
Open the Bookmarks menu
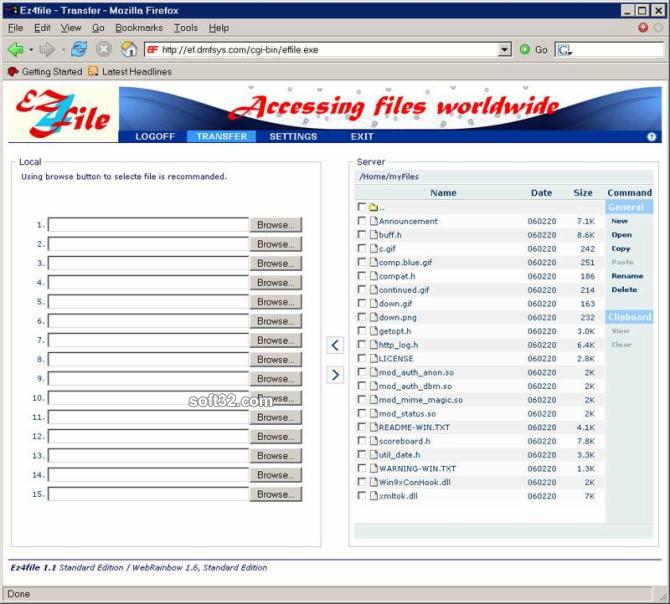point(139,28)
